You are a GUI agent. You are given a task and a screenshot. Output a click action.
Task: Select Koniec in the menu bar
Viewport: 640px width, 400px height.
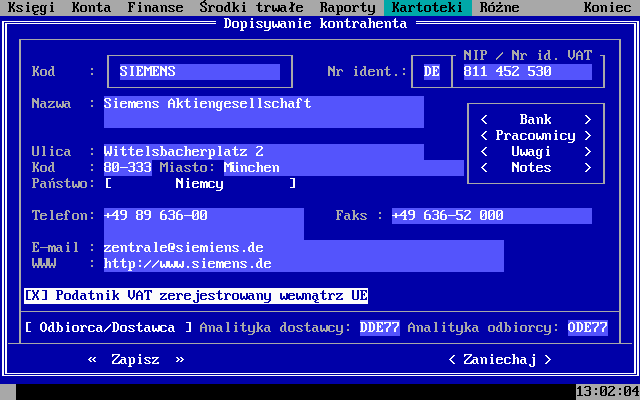pos(608,8)
